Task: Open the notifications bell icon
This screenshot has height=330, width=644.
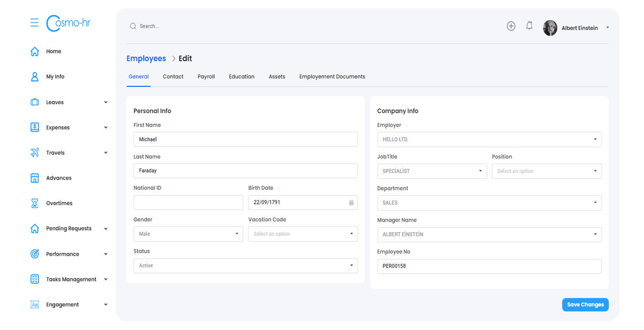Action: 529,26
